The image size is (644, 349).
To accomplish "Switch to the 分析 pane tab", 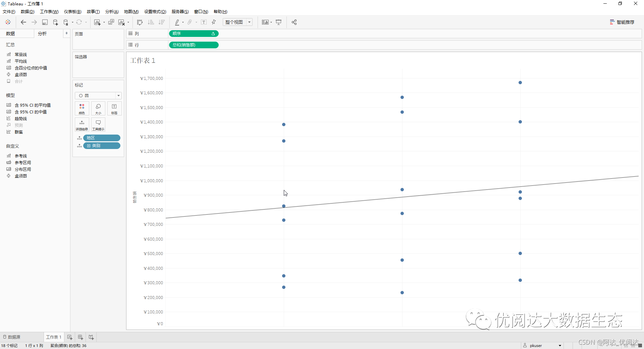I will click(49, 34).
